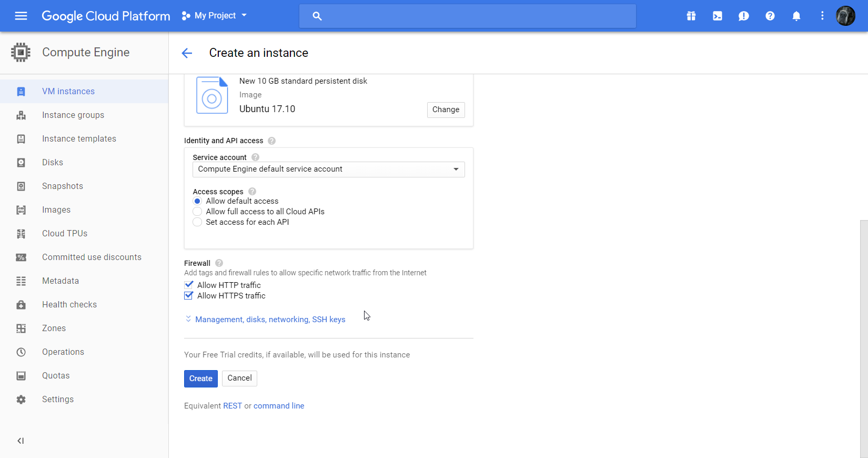Open the free trial gift icon
Image resolution: width=868 pixels, height=458 pixels.
click(x=691, y=16)
